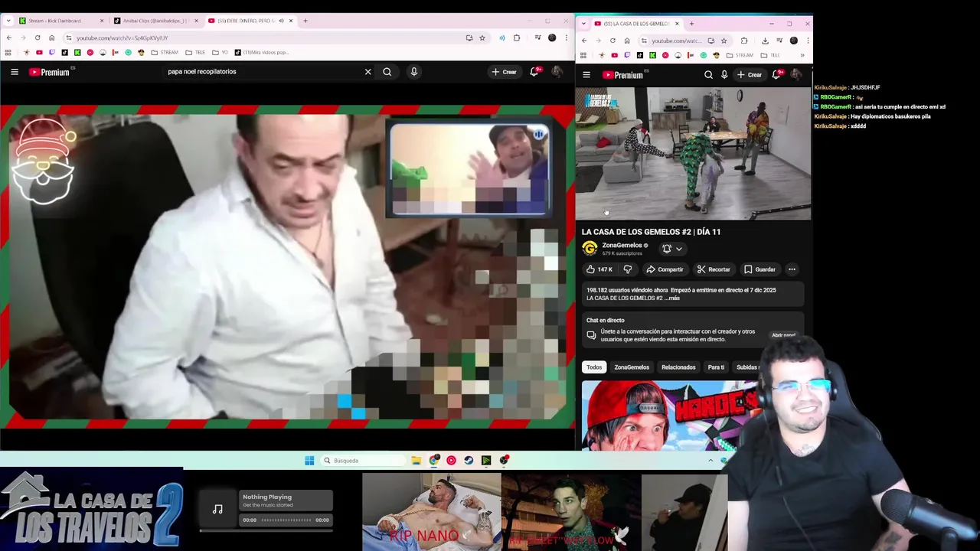
Task: Open YouTube search in right window
Action: pyautogui.click(x=708, y=75)
